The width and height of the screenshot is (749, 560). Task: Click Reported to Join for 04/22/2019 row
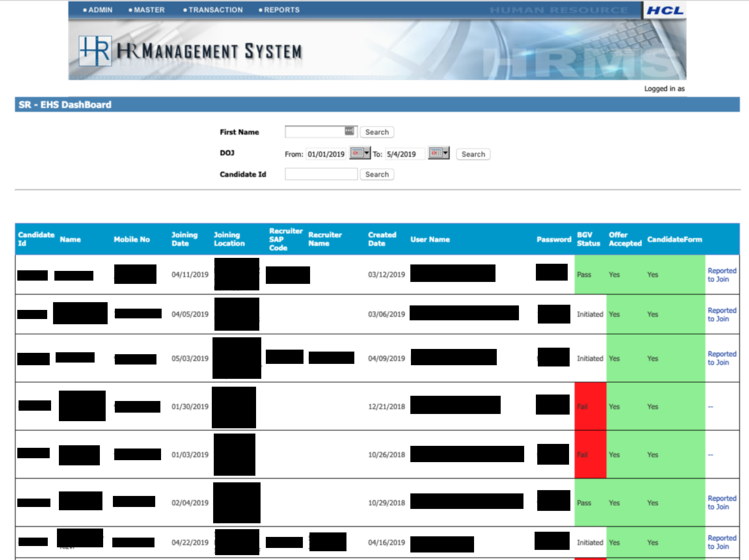point(722,542)
